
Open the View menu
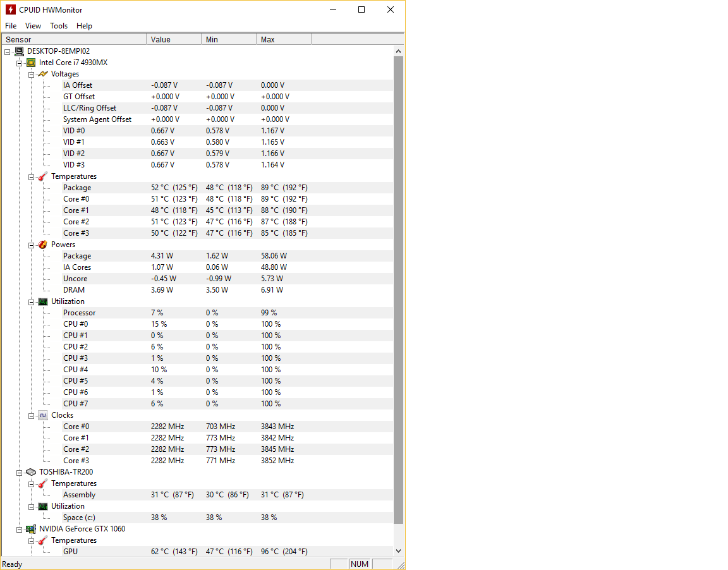(33, 26)
